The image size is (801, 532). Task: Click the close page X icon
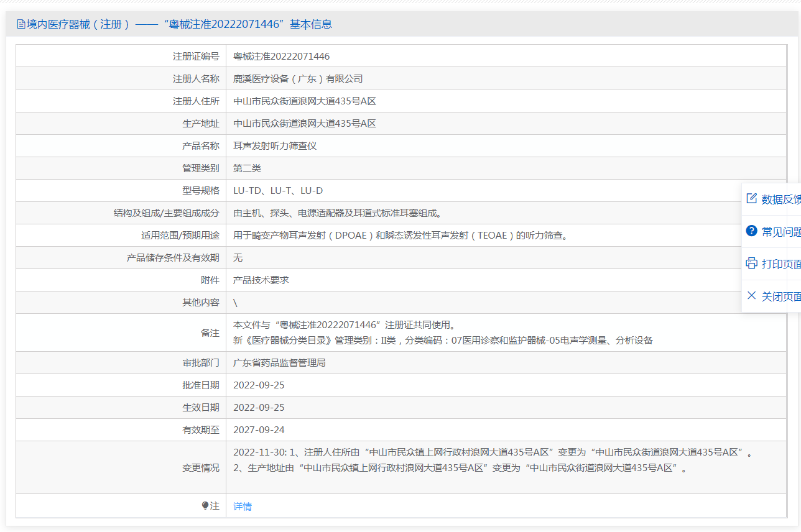coord(751,296)
